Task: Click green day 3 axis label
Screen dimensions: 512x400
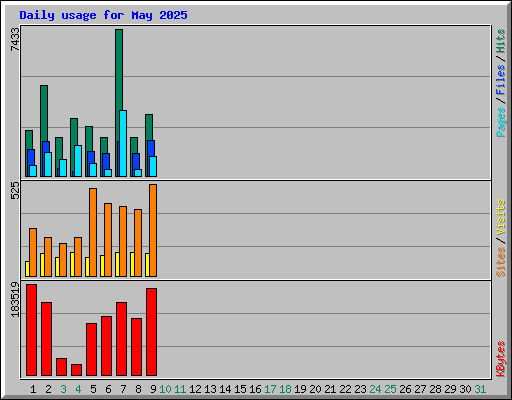Action: coord(63,389)
